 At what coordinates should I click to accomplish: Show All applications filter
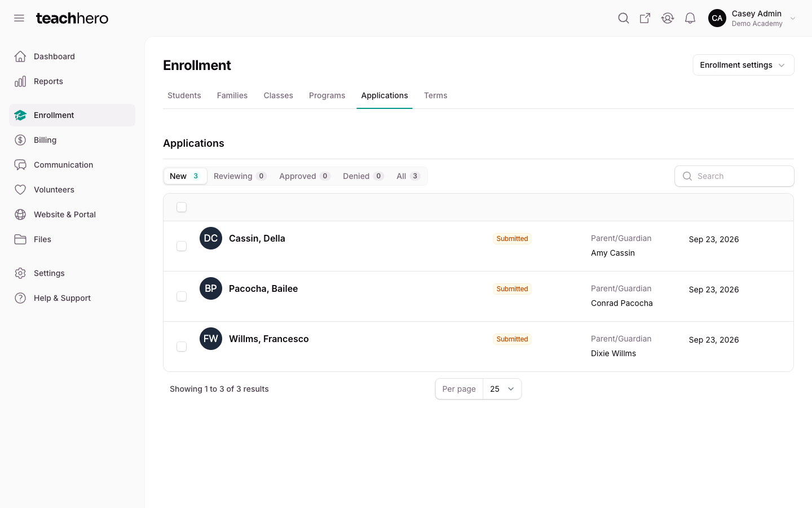point(408,176)
